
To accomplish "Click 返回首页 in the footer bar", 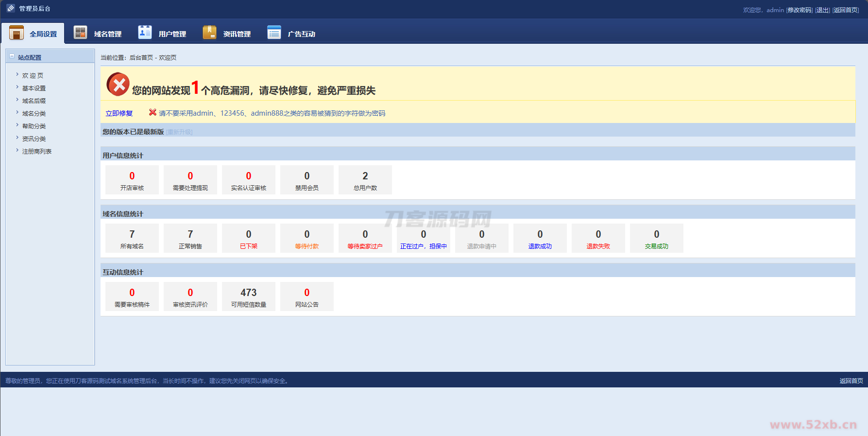I will [851, 381].
